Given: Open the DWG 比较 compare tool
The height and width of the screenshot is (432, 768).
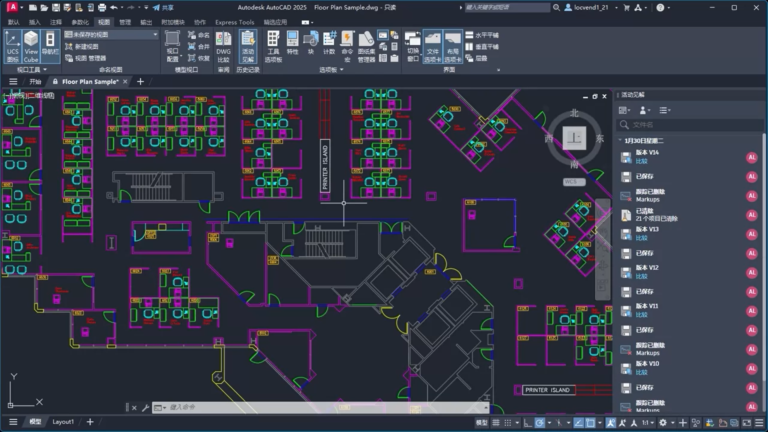Looking at the screenshot, I should click(x=223, y=47).
